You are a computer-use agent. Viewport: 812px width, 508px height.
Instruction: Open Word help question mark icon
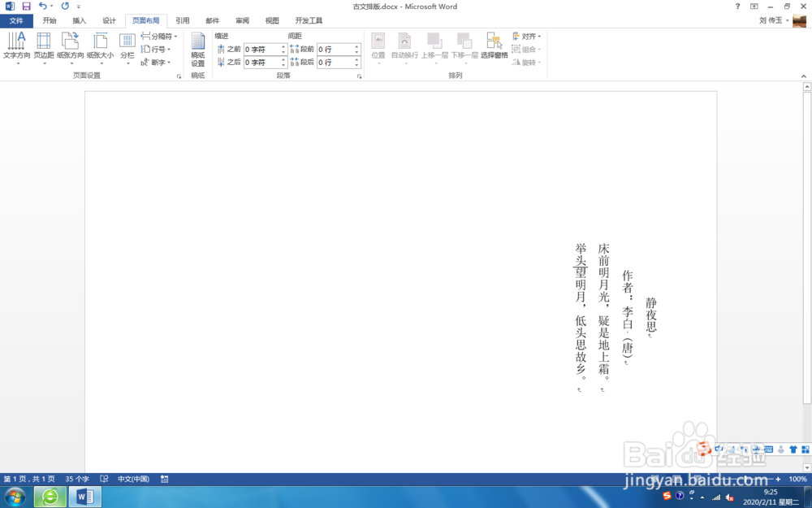tap(737, 7)
